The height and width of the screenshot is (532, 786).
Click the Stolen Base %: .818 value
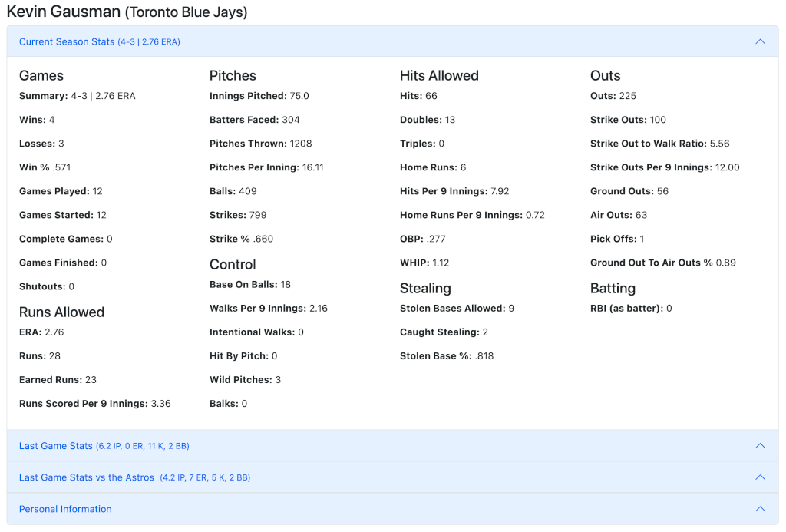coord(445,355)
